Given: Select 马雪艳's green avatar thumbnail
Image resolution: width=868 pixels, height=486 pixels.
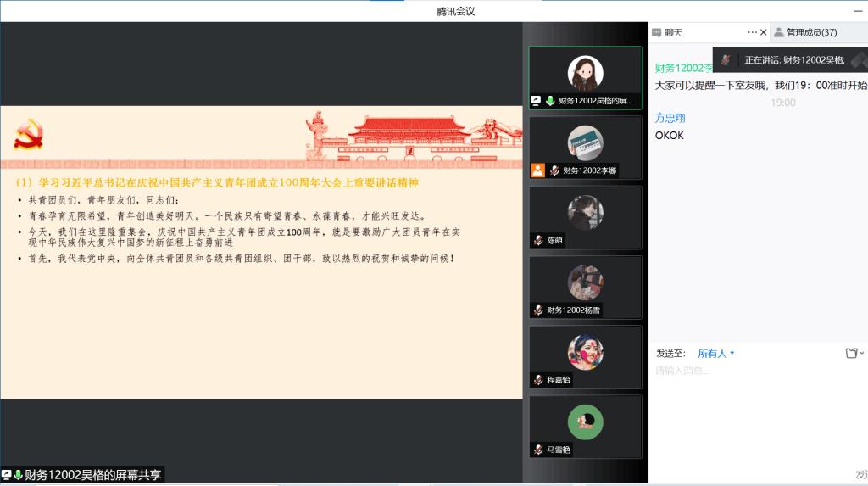Looking at the screenshot, I should [x=585, y=422].
